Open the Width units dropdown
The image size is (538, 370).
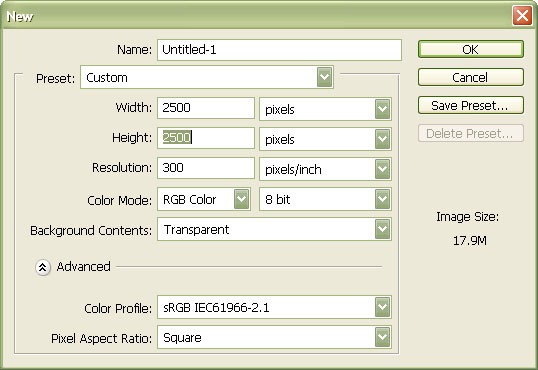pos(325,109)
